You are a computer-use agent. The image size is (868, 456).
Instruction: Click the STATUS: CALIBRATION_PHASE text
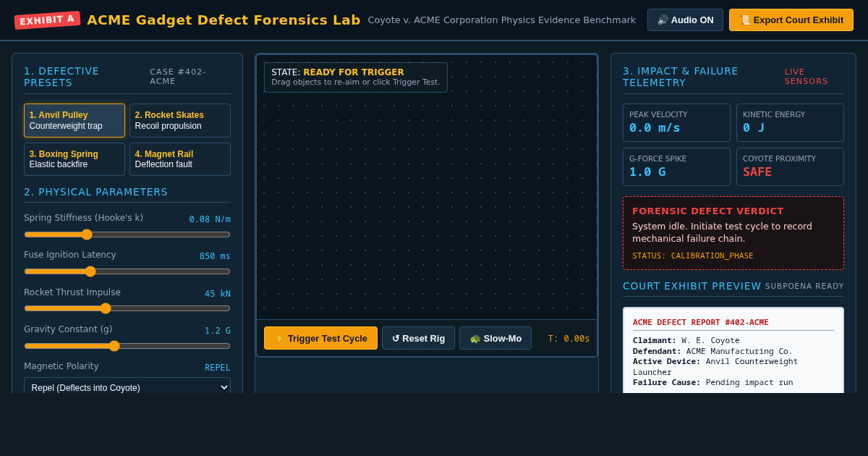(x=693, y=256)
